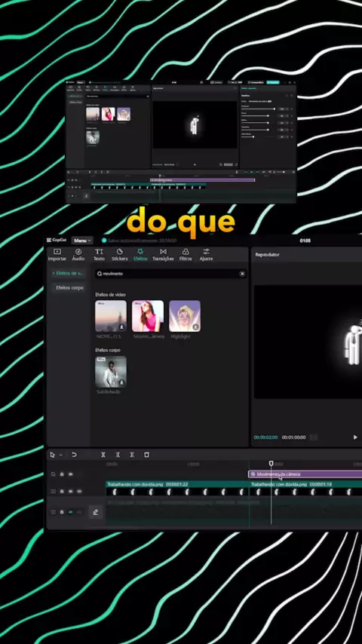Download the Highlight effect

195,327
